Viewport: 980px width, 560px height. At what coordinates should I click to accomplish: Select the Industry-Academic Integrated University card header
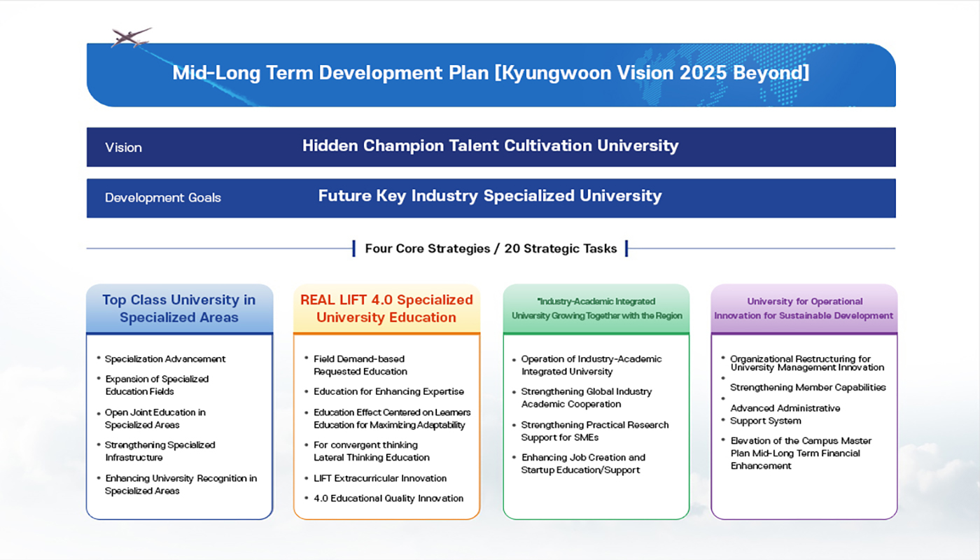click(596, 309)
